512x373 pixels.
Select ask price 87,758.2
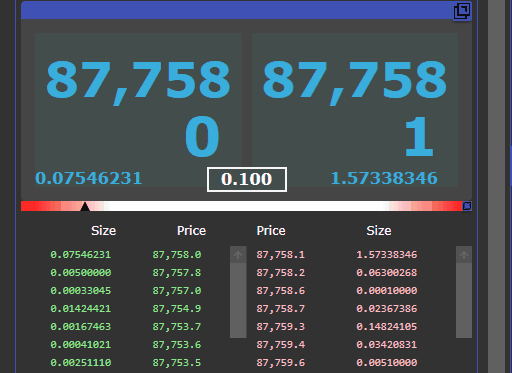[x=281, y=273]
